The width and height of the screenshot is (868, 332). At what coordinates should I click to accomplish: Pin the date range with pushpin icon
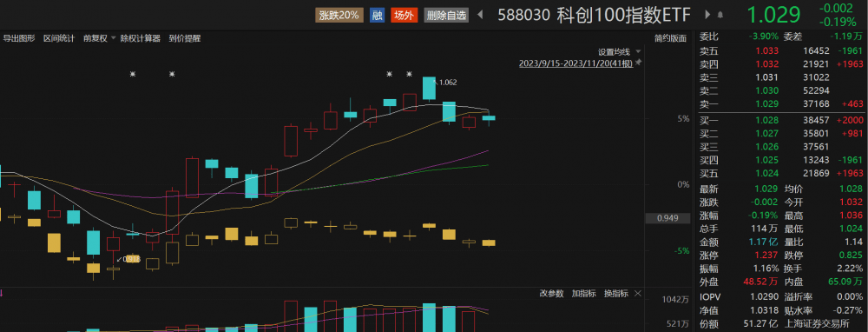tap(638, 63)
